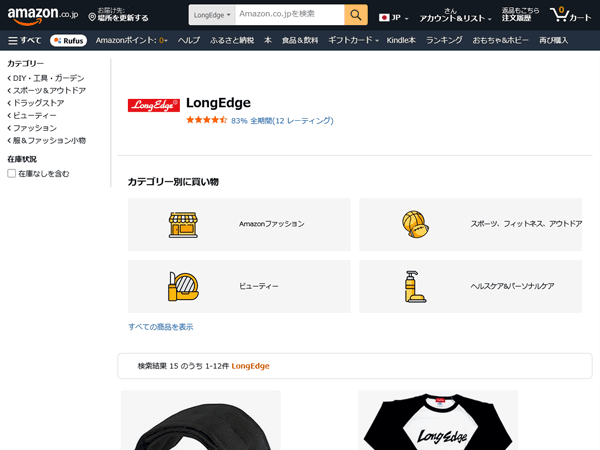Click the Japan flag language icon
Image resolution: width=600 pixels, height=450 pixels.
point(384,18)
